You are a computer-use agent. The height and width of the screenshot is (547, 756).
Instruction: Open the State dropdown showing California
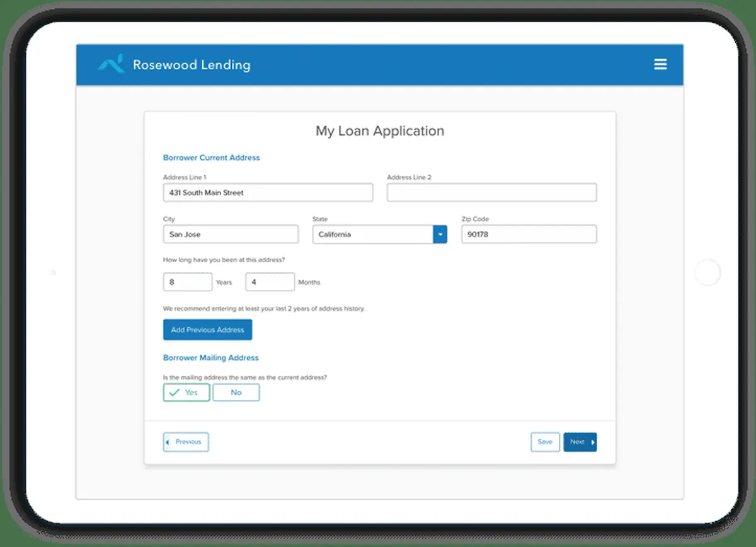[x=380, y=234]
